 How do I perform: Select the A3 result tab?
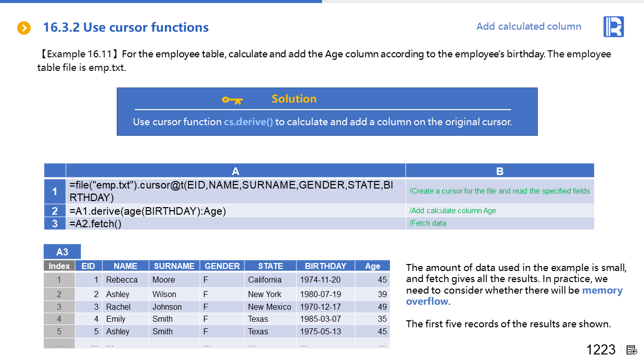point(62,252)
